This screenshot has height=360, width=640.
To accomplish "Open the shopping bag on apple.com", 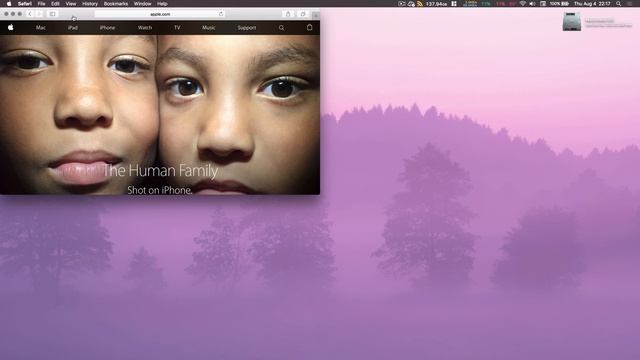I will coord(309,27).
